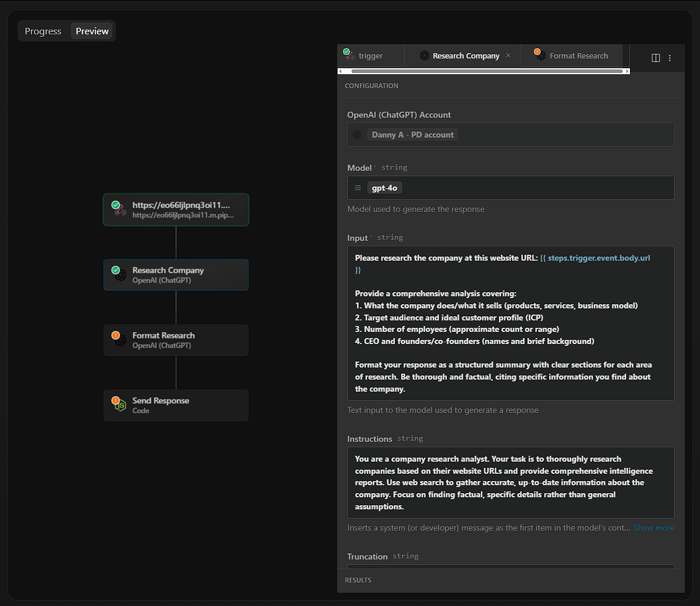Switch to the Progress tab
700x606 pixels.
[x=43, y=31]
